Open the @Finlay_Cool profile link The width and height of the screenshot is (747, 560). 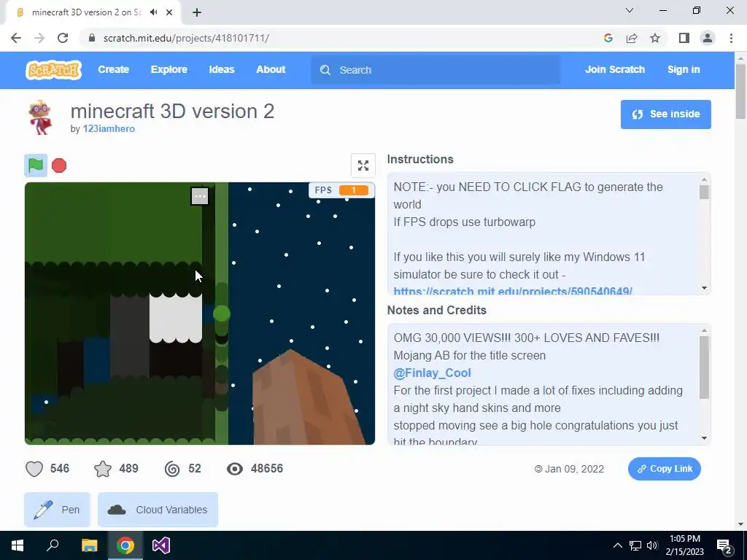click(x=432, y=373)
